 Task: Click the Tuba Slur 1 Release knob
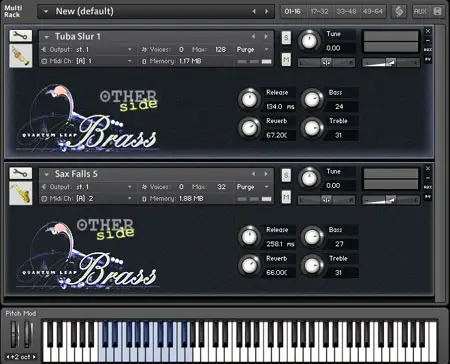pos(249,99)
